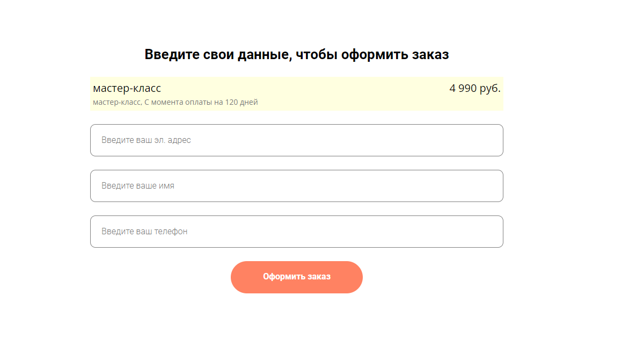The image size is (644, 360).
Task: Click the product description subtitle text
Action: pyautogui.click(x=174, y=102)
